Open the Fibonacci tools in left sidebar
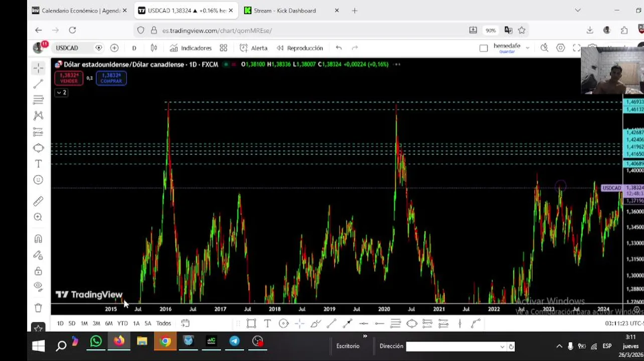 [x=38, y=100]
